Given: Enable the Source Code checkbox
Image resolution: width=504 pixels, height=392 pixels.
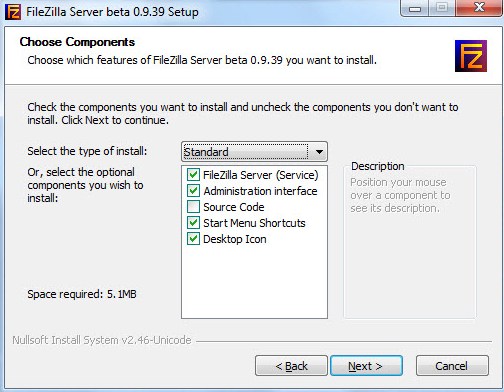Looking at the screenshot, I should [193, 207].
